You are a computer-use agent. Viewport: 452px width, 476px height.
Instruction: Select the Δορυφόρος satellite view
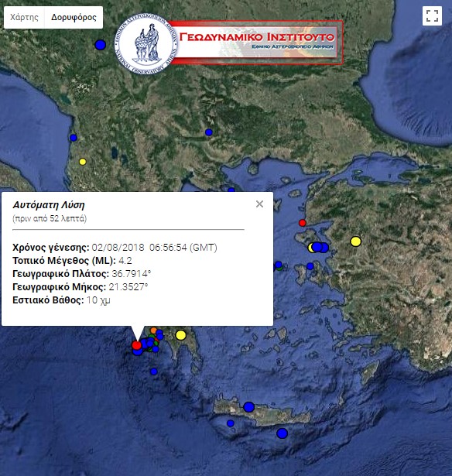[74, 17]
